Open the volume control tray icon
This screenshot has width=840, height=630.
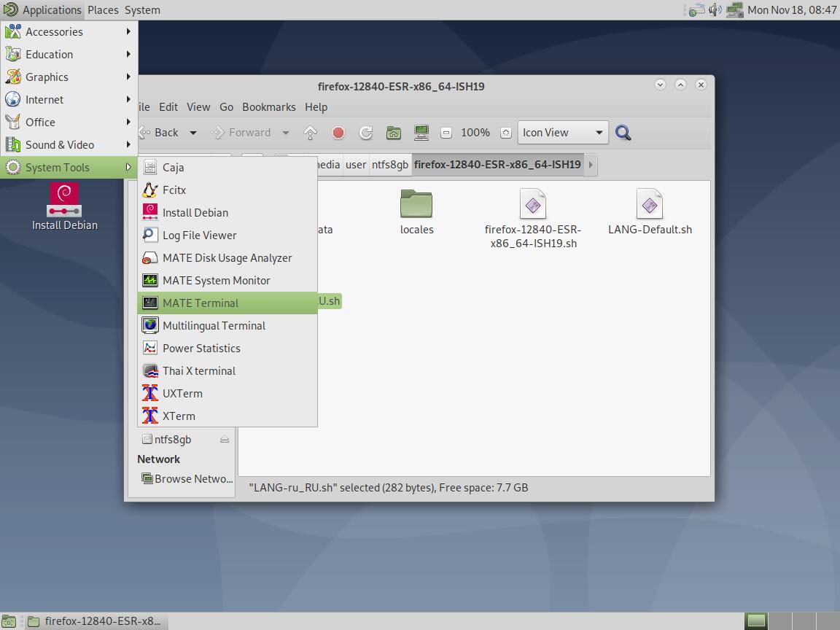point(715,9)
